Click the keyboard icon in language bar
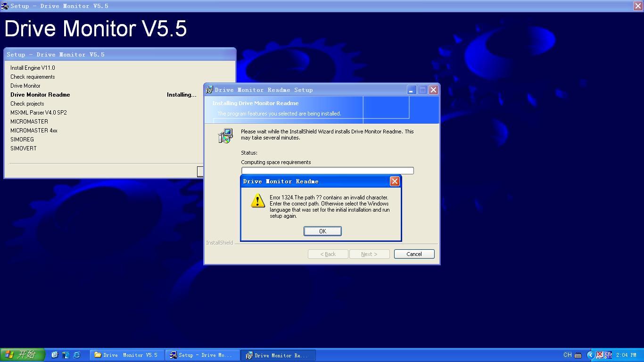 tap(578, 355)
